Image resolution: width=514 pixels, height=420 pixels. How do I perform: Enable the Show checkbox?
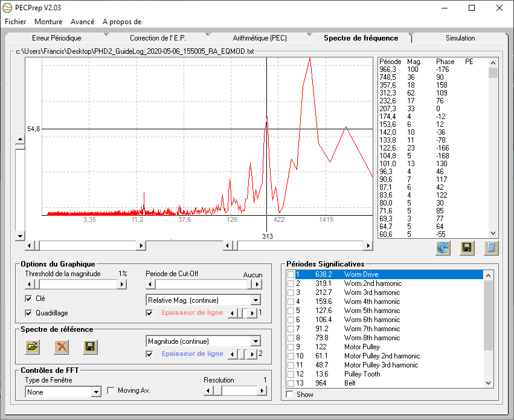(290, 395)
